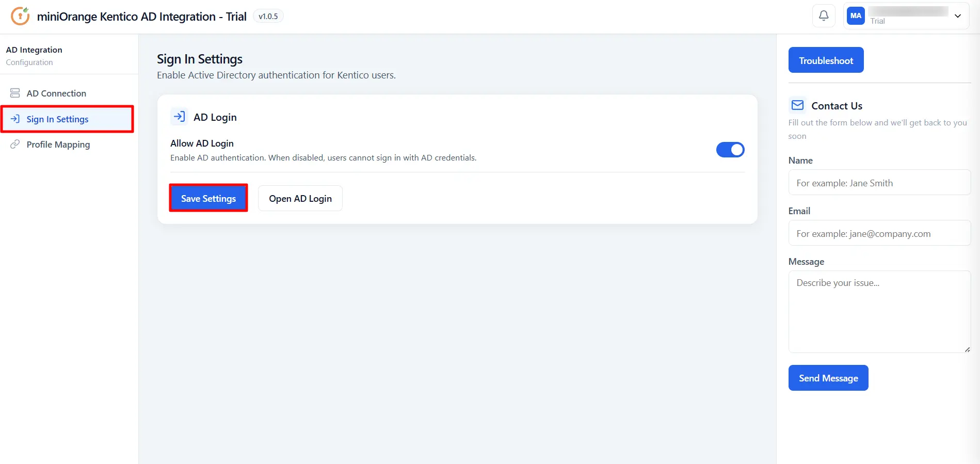Focus the Name input field
This screenshot has width=980, height=464.
(x=879, y=183)
